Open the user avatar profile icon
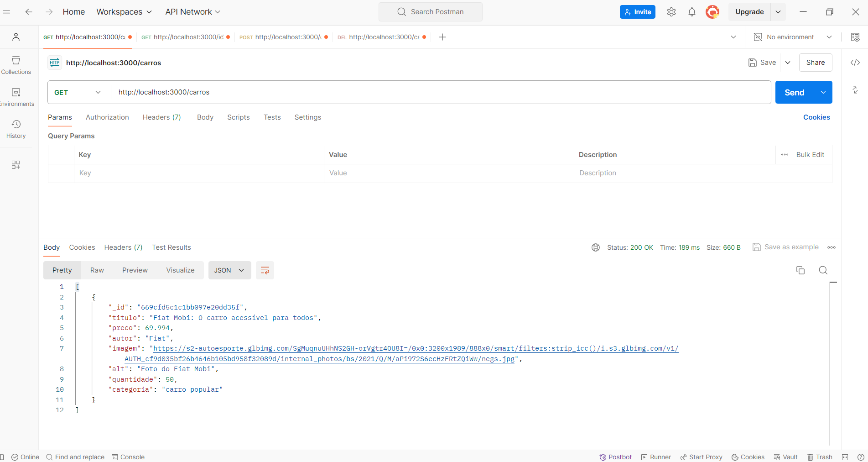The image size is (868, 462). [x=712, y=12]
